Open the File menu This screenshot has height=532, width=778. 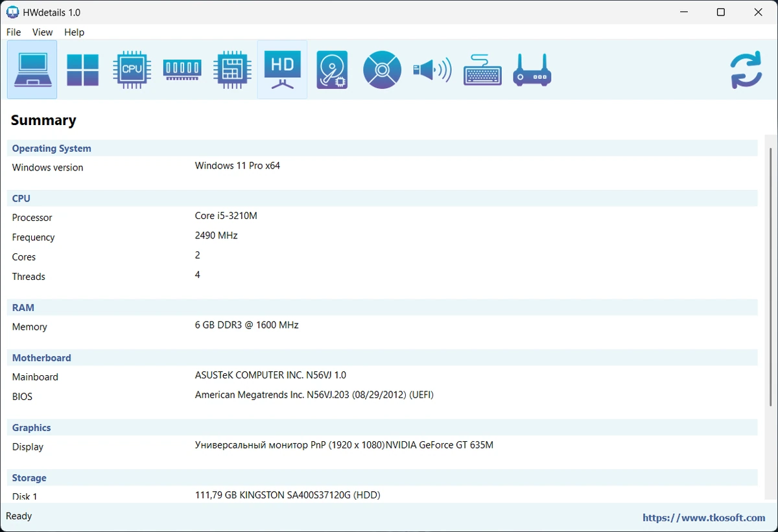click(x=14, y=32)
